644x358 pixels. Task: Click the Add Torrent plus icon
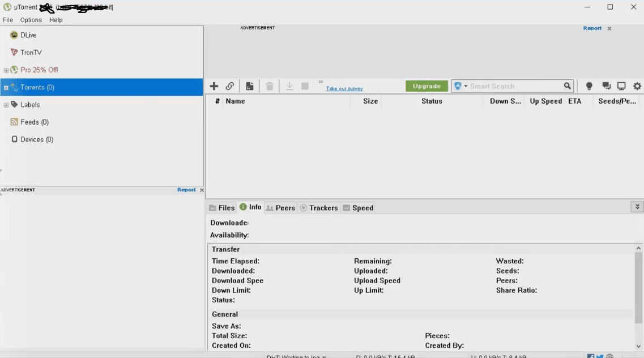[x=214, y=86]
